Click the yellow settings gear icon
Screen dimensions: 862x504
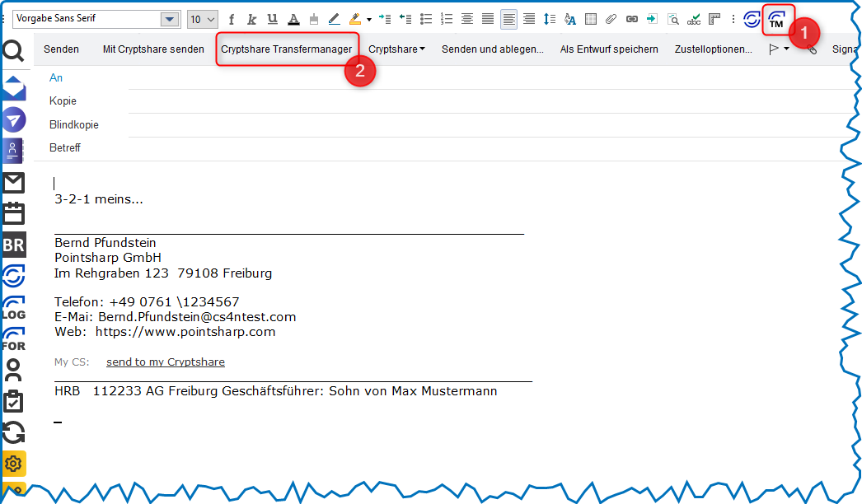[14, 464]
